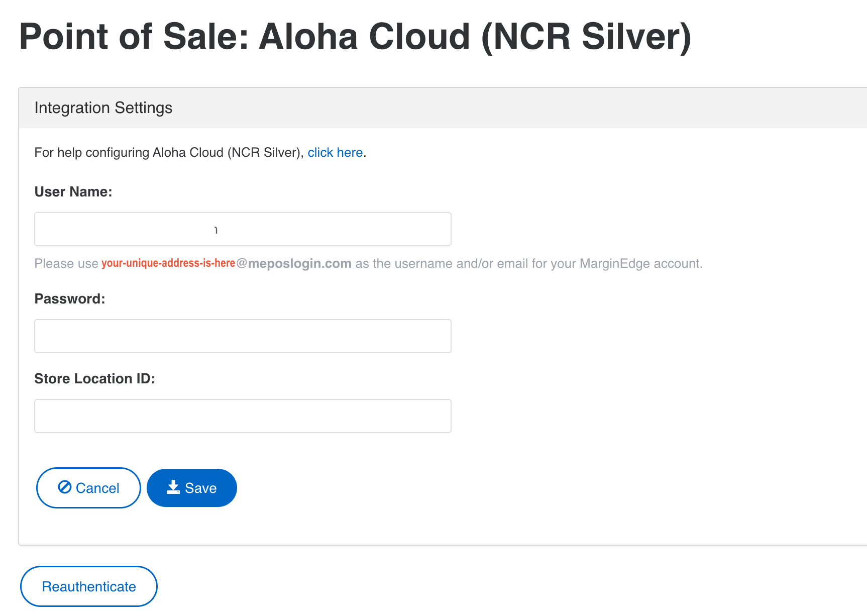
Task: Click the bold @meposlogin.com text
Action: coord(294,264)
